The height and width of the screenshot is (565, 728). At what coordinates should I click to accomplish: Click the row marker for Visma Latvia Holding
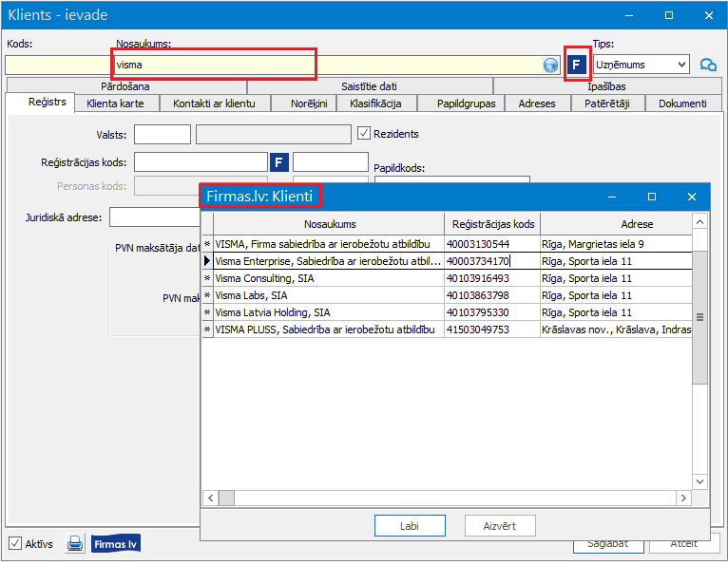[207, 312]
